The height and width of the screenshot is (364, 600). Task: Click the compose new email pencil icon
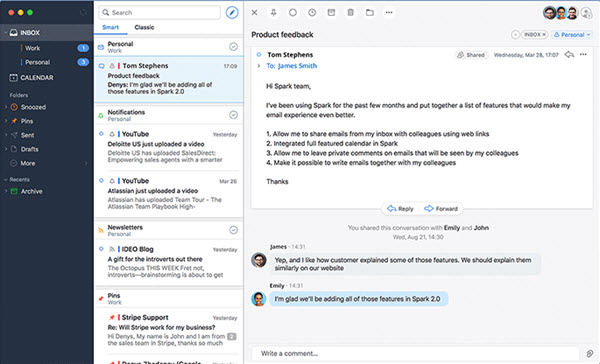point(232,12)
